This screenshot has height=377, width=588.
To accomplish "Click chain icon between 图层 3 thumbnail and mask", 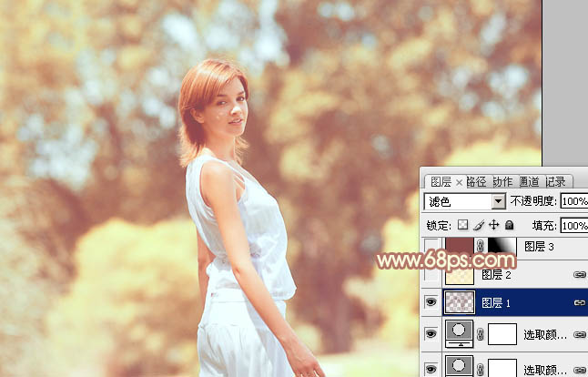I will tap(481, 246).
